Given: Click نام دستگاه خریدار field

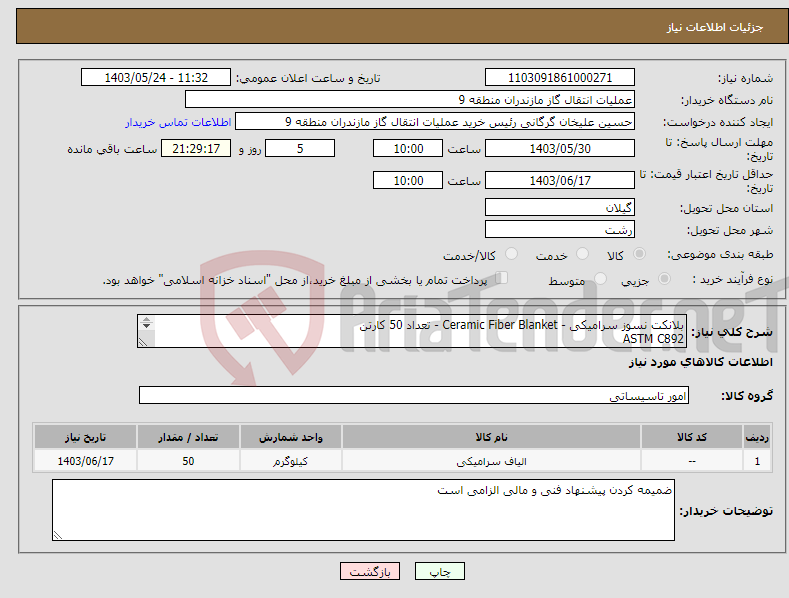Looking at the screenshot, I should click(x=410, y=99).
